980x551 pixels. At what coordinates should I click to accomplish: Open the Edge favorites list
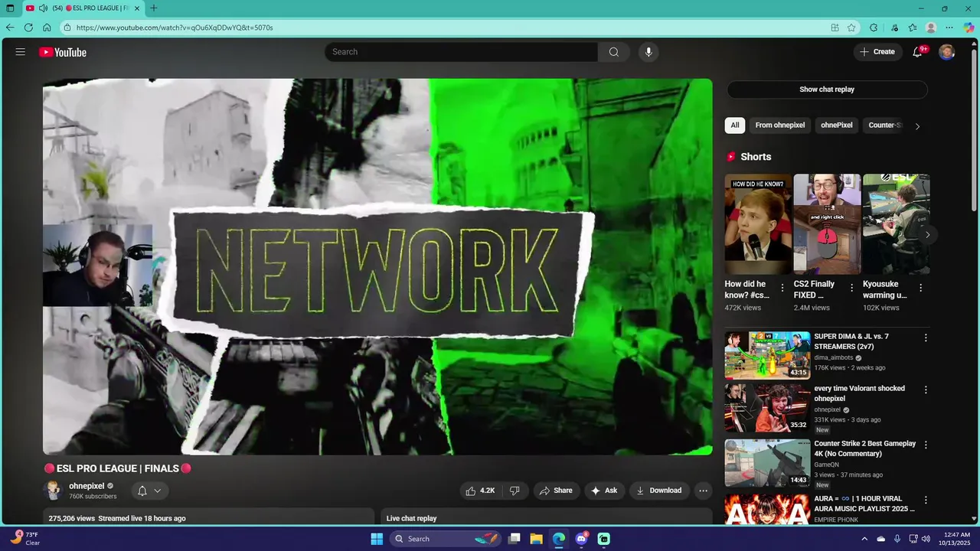pos(913,28)
